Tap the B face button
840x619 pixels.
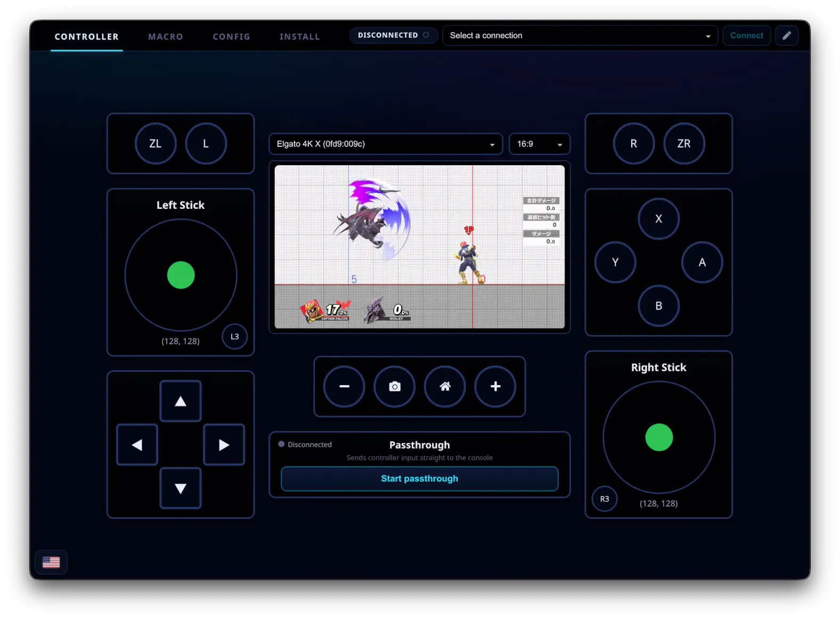(x=659, y=306)
